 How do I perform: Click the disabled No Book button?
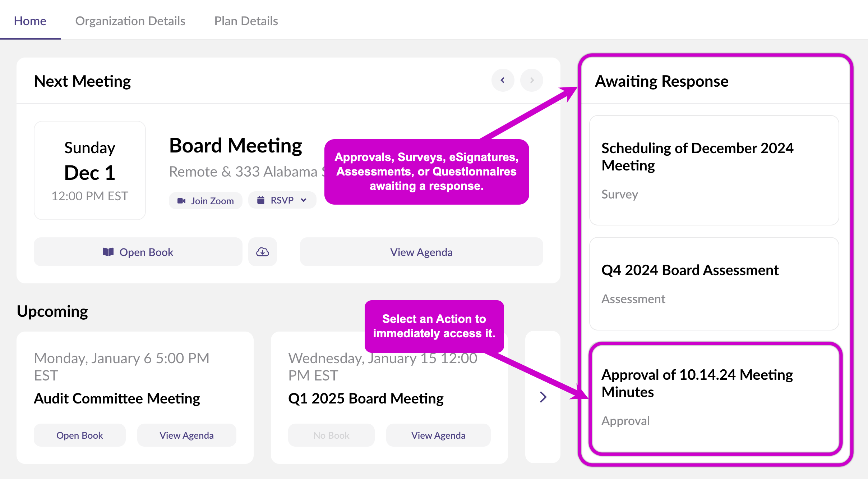331,435
